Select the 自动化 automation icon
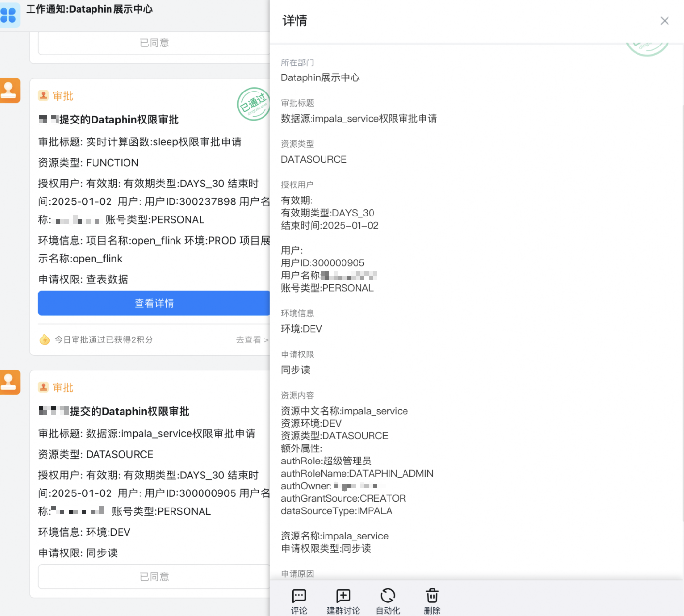The image size is (684, 616). click(x=388, y=596)
